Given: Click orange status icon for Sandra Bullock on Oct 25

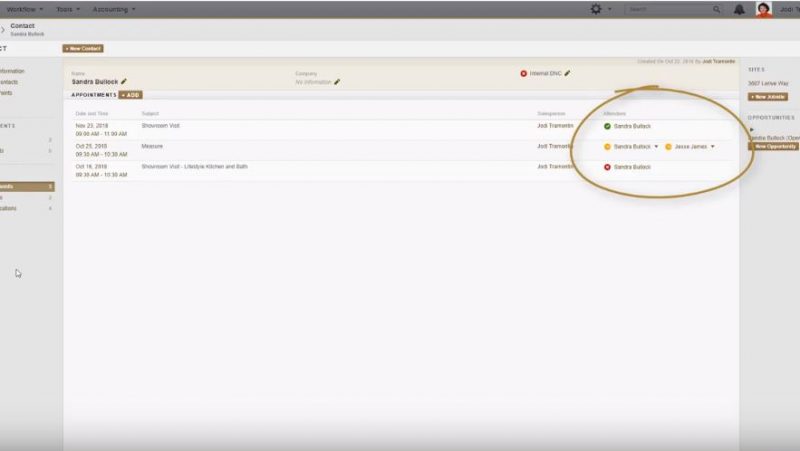Looking at the screenshot, I should point(607,147).
